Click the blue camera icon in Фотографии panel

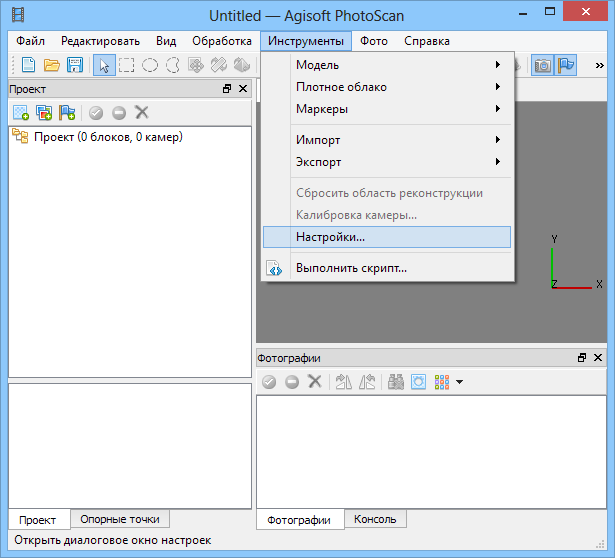418,382
